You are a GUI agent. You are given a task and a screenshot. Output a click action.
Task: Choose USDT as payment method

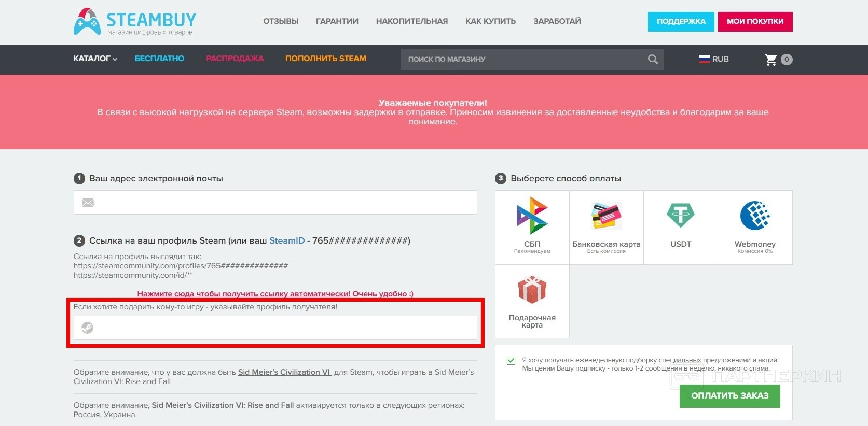point(681,228)
